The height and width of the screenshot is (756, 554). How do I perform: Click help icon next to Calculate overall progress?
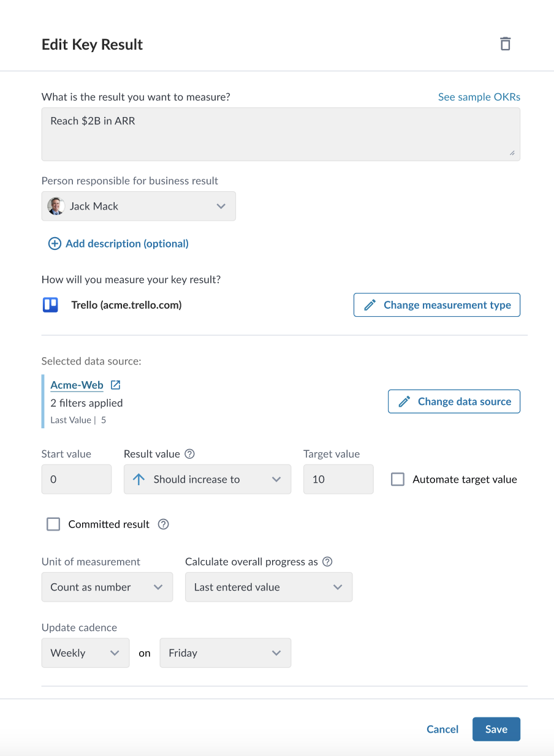pyautogui.click(x=328, y=562)
